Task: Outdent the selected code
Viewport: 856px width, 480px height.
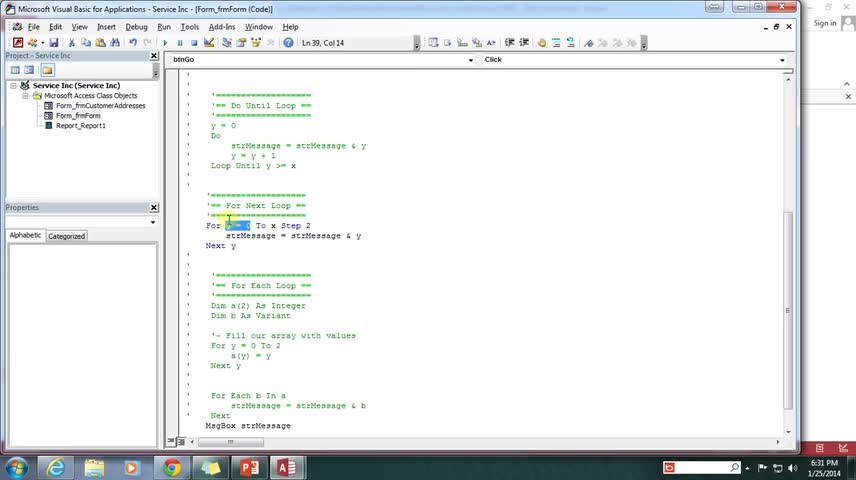Action: tap(524, 43)
